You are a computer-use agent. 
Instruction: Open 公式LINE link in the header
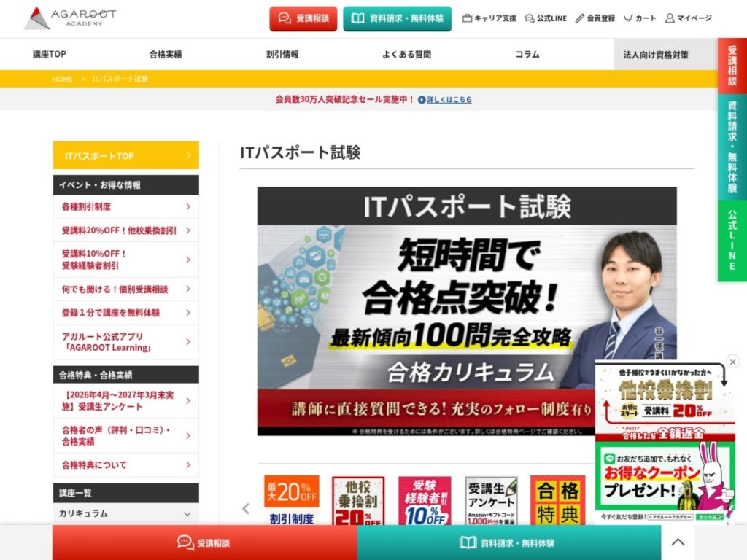(x=546, y=18)
